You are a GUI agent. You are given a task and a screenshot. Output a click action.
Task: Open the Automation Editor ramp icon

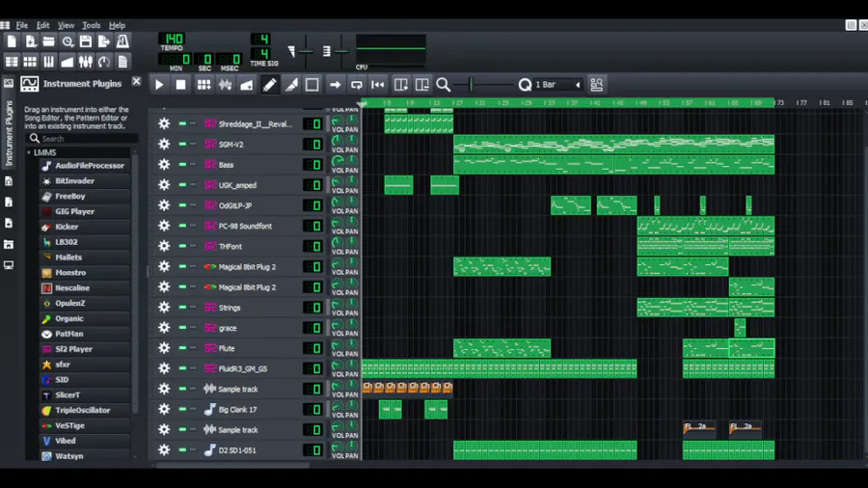67,62
